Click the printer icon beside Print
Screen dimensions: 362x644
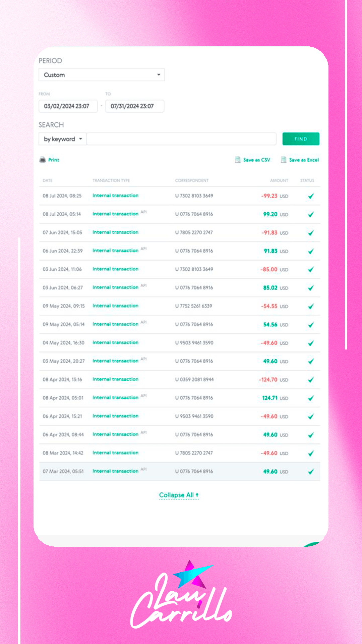[43, 160]
